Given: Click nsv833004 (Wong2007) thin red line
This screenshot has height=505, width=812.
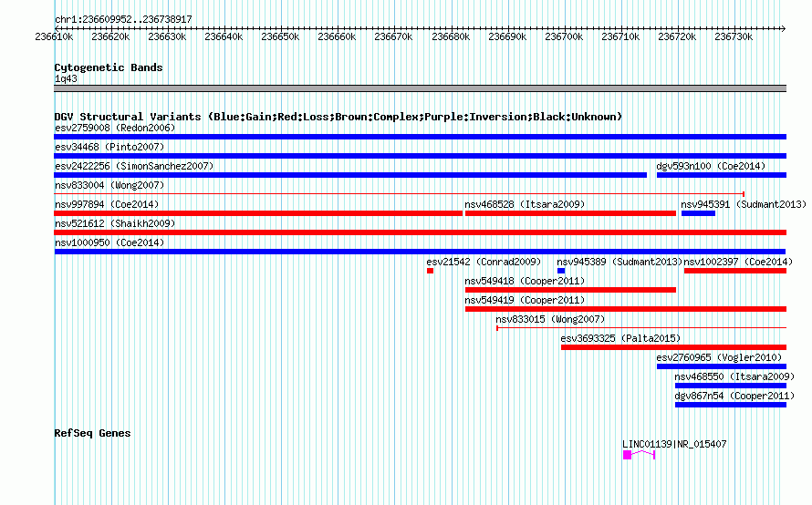Looking at the screenshot, I should click(400, 194).
